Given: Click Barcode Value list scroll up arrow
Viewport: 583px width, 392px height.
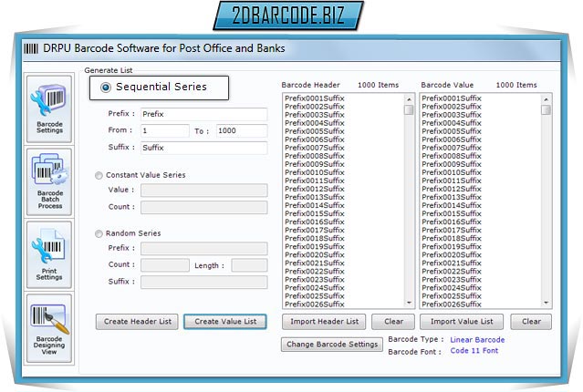Looking at the screenshot, I should (546, 99).
